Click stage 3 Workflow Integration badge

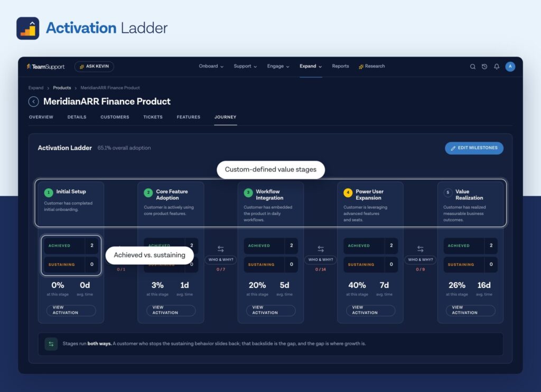(x=248, y=192)
